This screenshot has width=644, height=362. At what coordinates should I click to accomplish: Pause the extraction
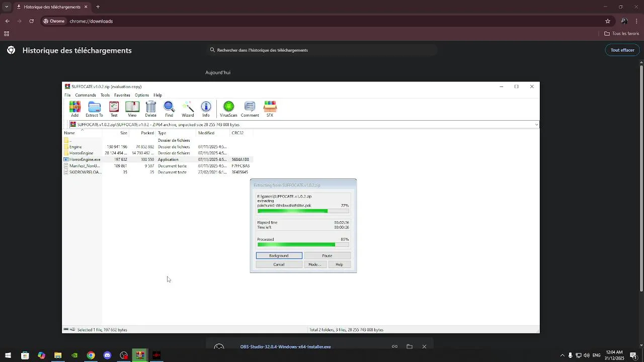click(327, 255)
